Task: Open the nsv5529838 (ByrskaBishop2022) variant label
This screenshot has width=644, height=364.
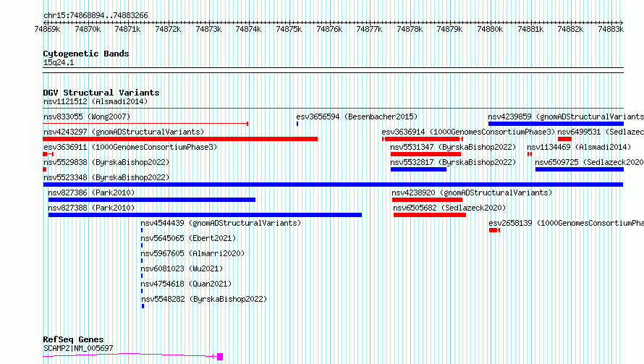Action: click(106, 162)
